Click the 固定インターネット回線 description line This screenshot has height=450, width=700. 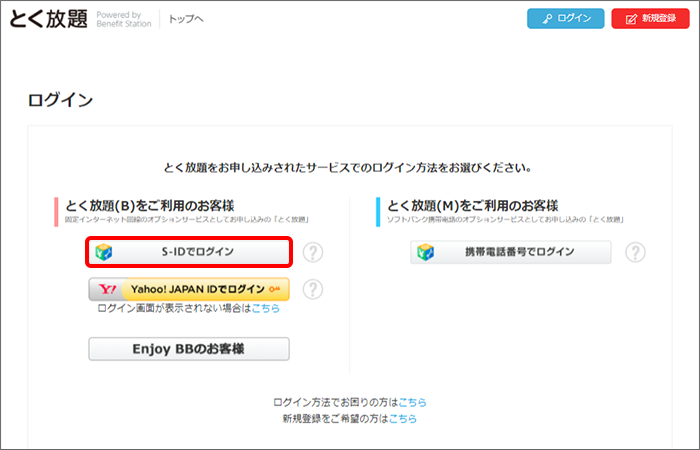187,220
